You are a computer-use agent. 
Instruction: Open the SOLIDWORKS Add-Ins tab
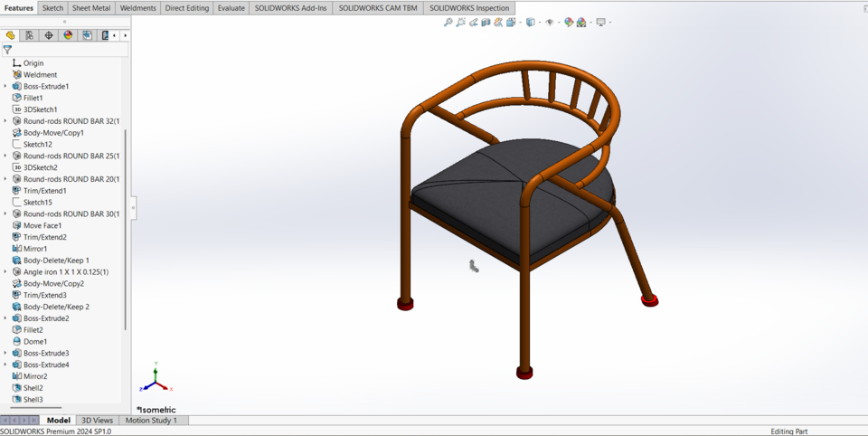coord(290,8)
